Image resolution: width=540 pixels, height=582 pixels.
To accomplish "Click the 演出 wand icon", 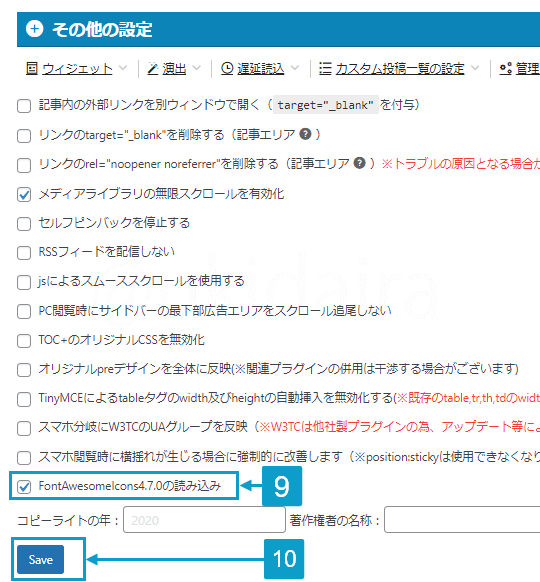I will (x=153, y=68).
